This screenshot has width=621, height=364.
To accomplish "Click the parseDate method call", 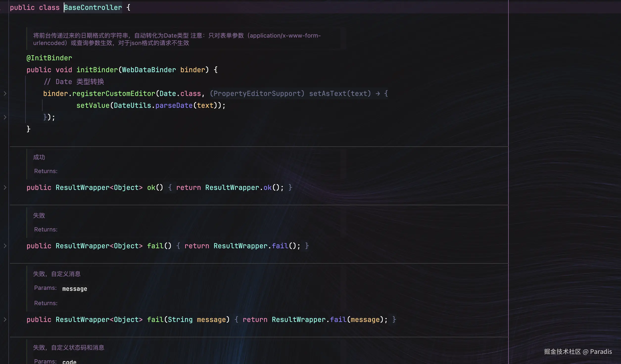I will [174, 105].
